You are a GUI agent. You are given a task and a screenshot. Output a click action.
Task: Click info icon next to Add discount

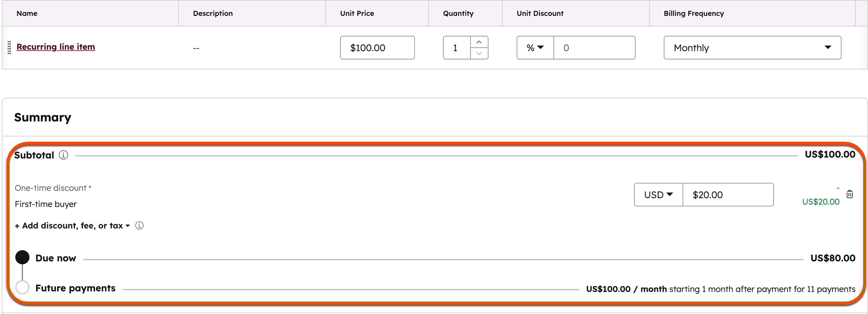[x=139, y=226]
